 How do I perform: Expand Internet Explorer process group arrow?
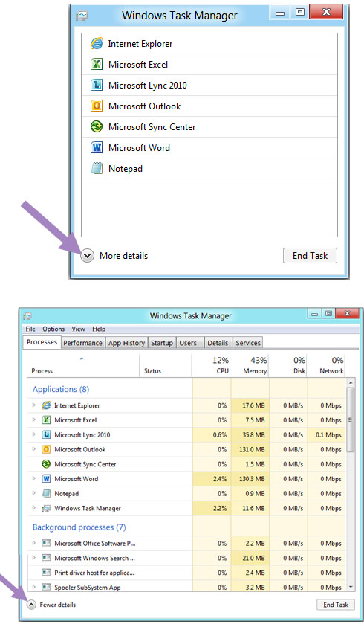[x=34, y=405]
